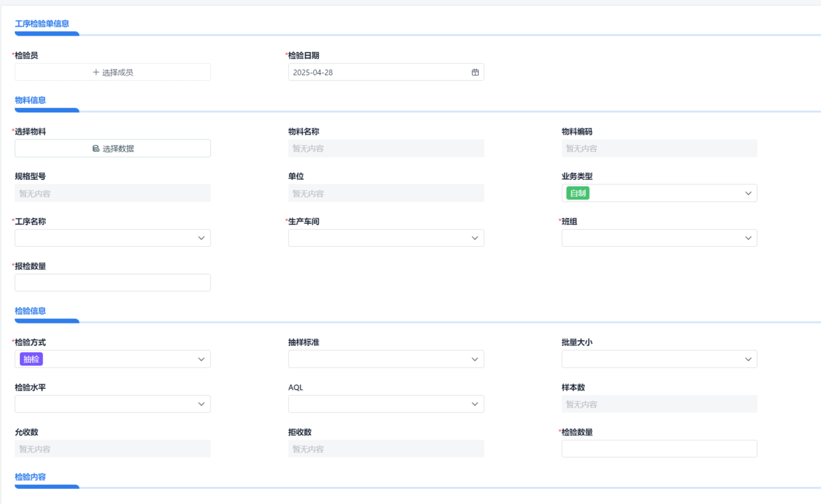This screenshot has height=504, width=821.
Task: Click the plus icon for 选择成员
Action: [96, 72]
